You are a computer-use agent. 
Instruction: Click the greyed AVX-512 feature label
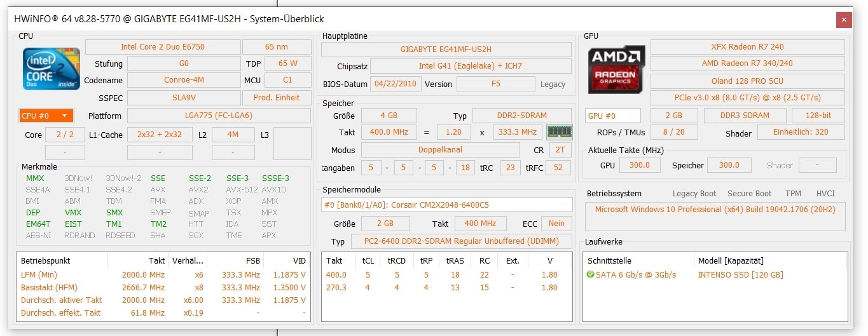(242, 190)
